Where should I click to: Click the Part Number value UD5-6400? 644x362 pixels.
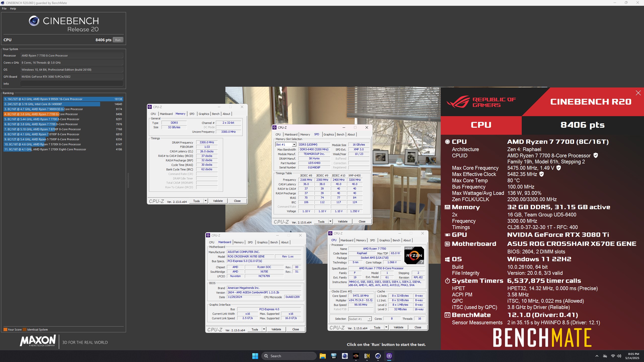pyautogui.click(x=314, y=163)
